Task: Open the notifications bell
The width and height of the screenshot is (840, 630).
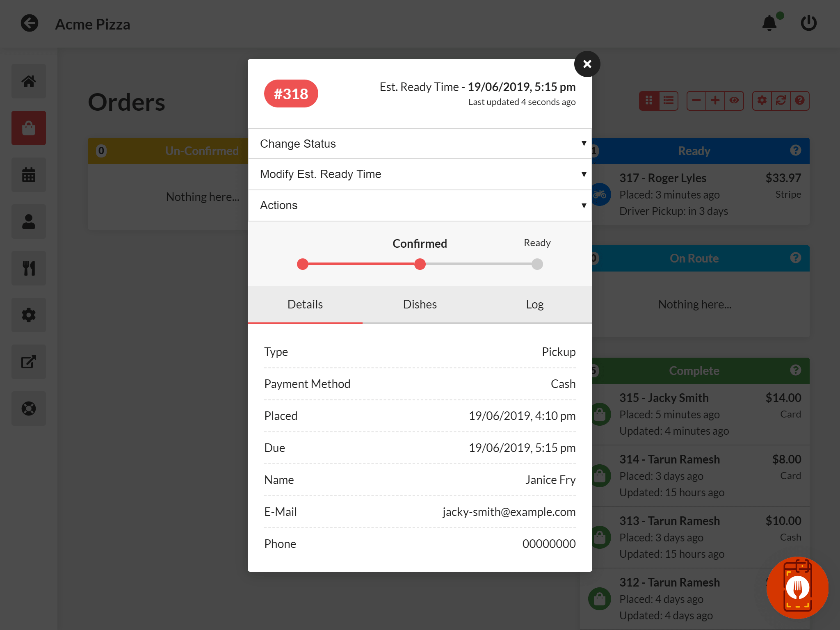Action: (x=769, y=23)
